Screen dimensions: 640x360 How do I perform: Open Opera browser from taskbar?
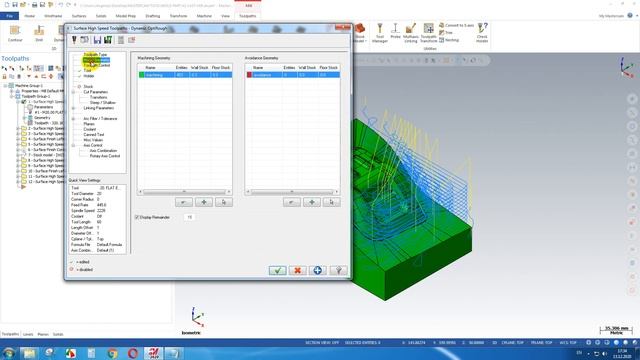tap(133, 353)
